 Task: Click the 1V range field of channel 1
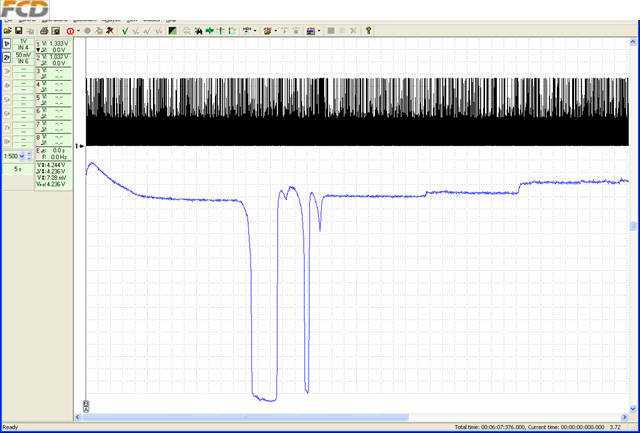coord(23,42)
